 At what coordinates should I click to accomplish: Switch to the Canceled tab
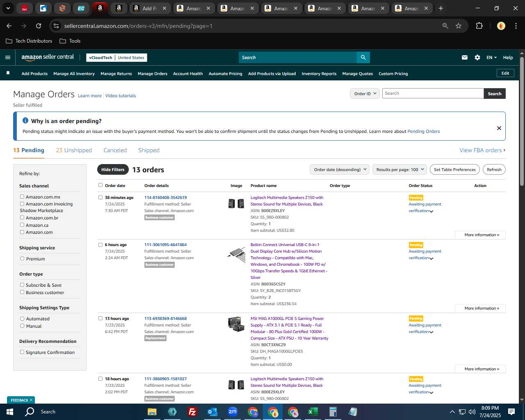coord(115,150)
